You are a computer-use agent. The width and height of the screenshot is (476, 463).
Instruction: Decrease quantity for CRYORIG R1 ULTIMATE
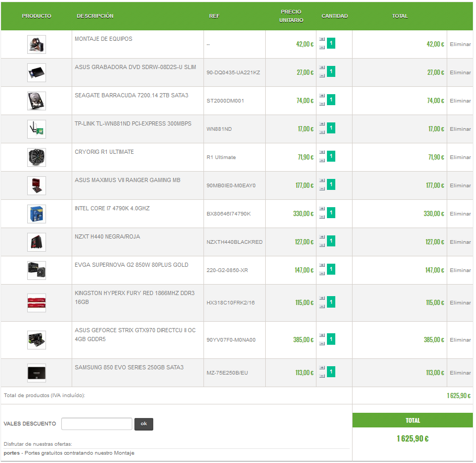coord(322,160)
